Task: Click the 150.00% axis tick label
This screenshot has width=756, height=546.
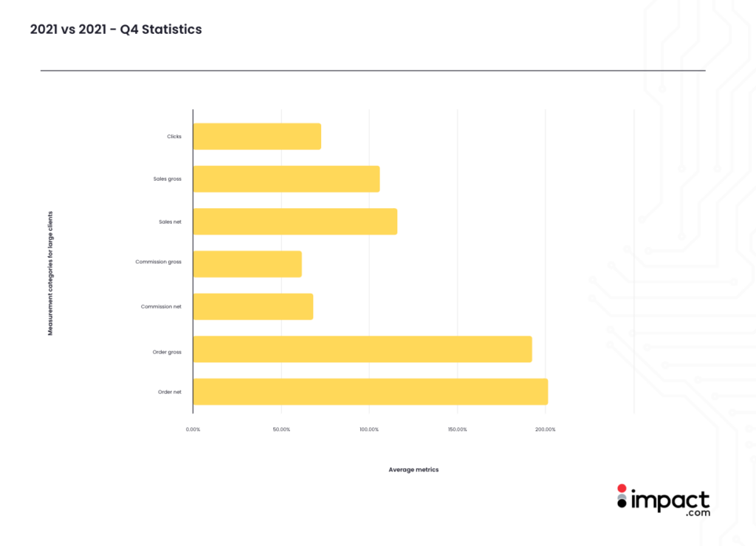Action: tap(457, 429)
